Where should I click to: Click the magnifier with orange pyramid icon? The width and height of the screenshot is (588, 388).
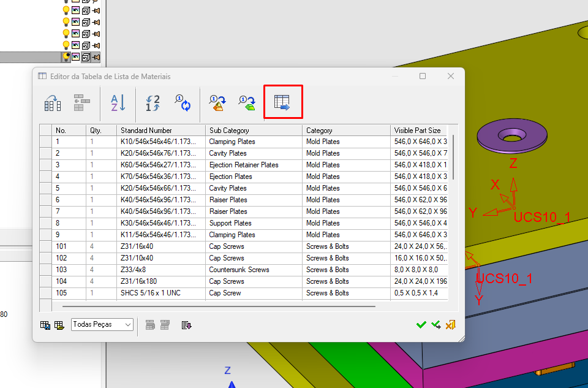[x=217, y=103]
